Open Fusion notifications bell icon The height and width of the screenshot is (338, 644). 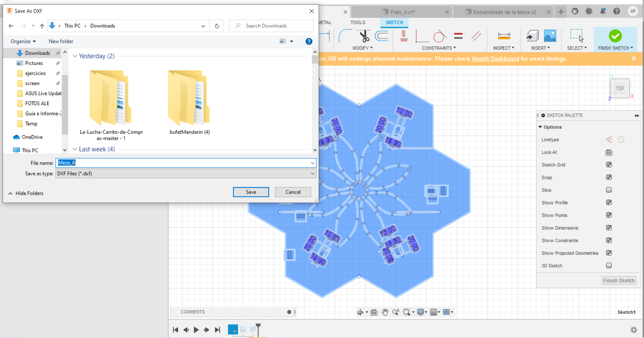pyautogui.click(x=603, y=11)
